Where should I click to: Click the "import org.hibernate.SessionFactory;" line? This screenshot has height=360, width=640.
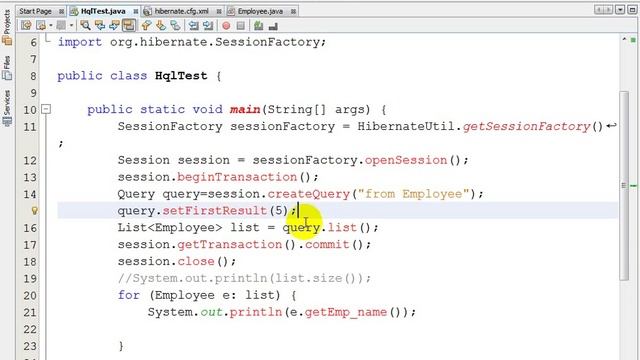191,42
